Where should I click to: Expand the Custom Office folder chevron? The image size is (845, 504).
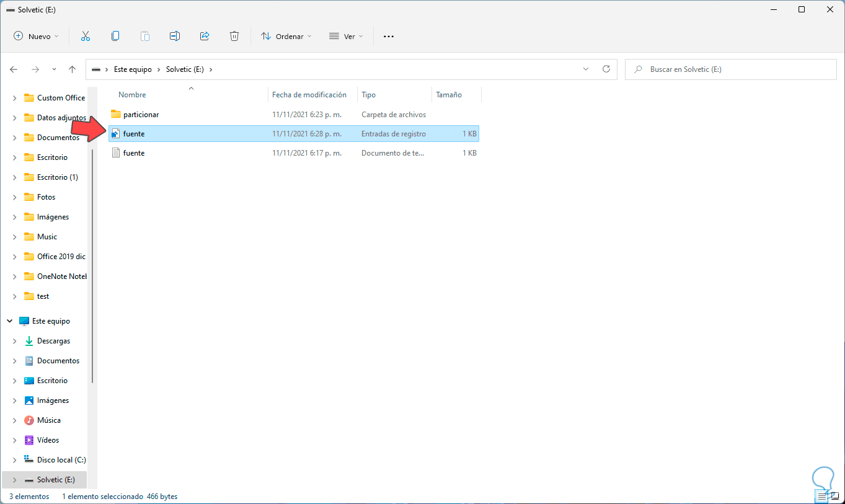(x=14, y=98)
